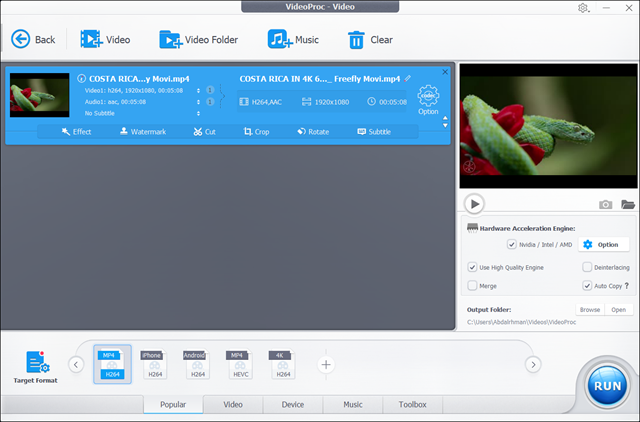640x422 pixels.
Task: Click the large preview image
Action: click(x=548, y=126)
